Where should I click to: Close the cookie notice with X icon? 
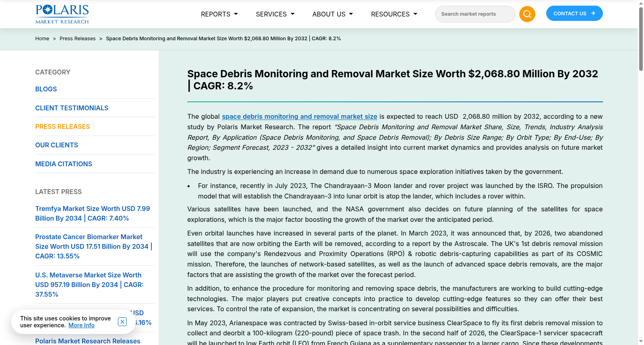122,322
